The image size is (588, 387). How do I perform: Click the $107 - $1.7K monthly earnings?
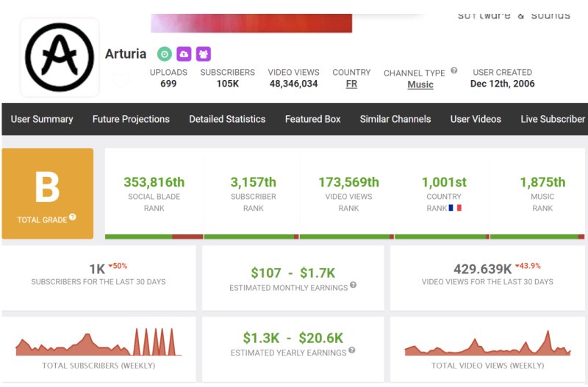coord(293,273)
